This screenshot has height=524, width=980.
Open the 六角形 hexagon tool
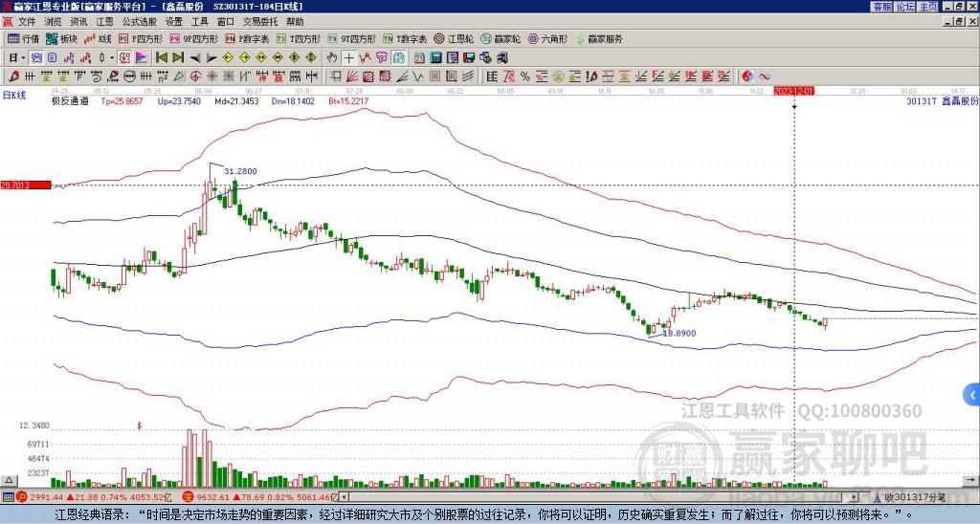pos(547,38)
